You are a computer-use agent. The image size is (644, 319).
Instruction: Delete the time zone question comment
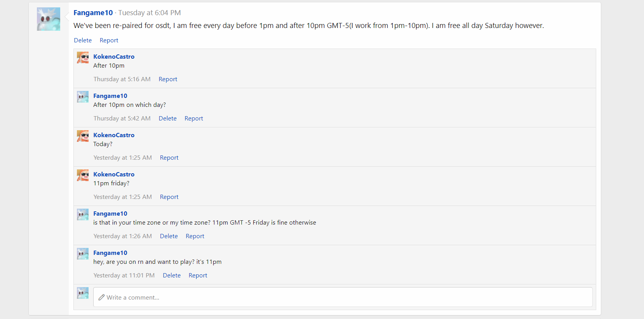pyautogui.click(x=169, y=236)
